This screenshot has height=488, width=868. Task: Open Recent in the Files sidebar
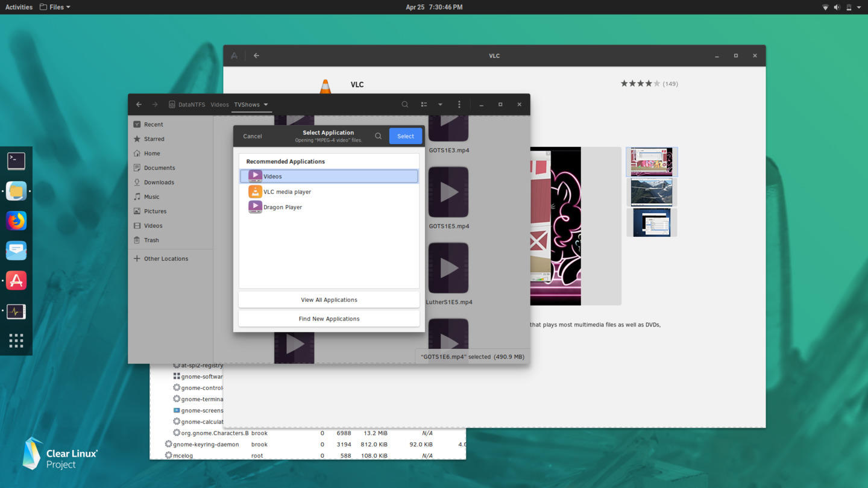point(171,124)
